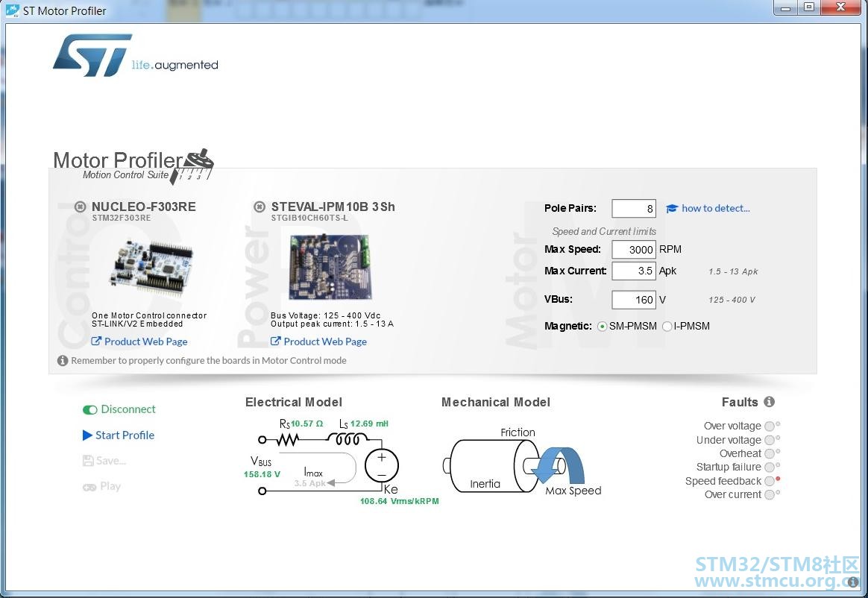The image size is (868, 598).
Task: Click the info icon beside the watermark
Action: (x=853, y=582)
